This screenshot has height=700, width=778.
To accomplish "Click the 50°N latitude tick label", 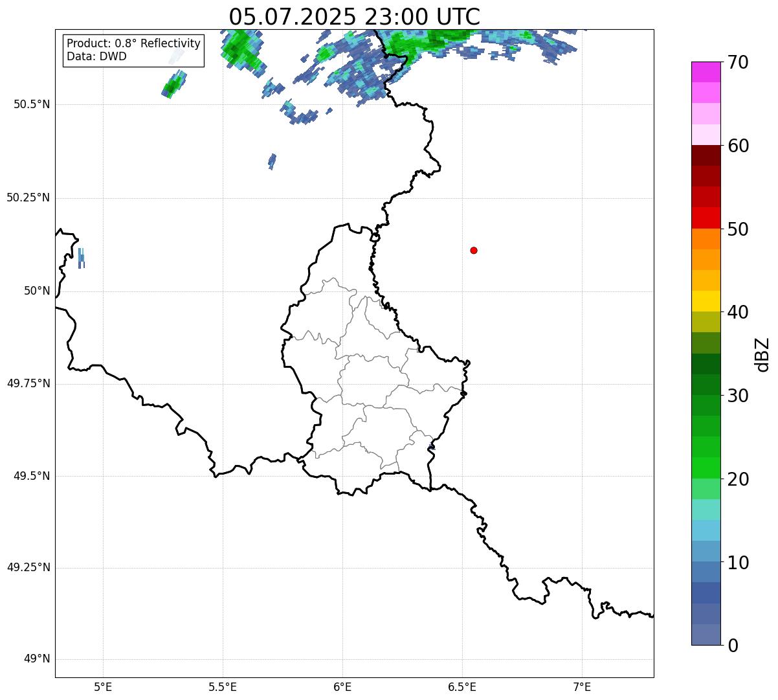I will (x=37, y=291).
